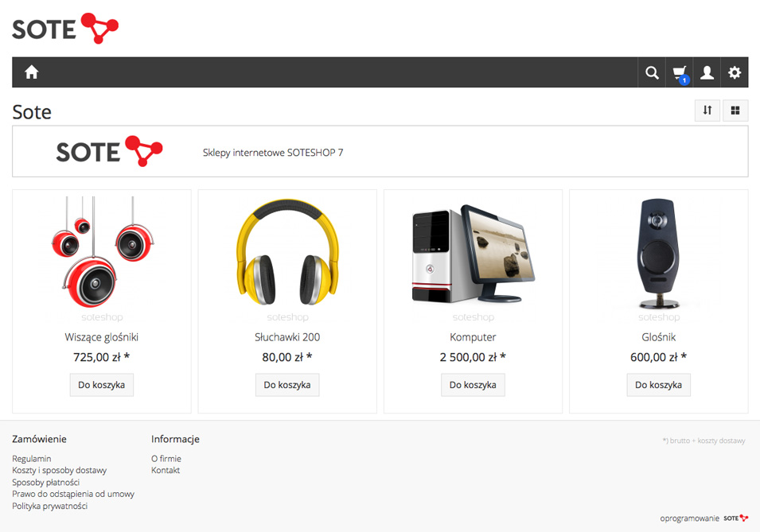
Task: Open the Regulamin link
Action: pos(32,458)
